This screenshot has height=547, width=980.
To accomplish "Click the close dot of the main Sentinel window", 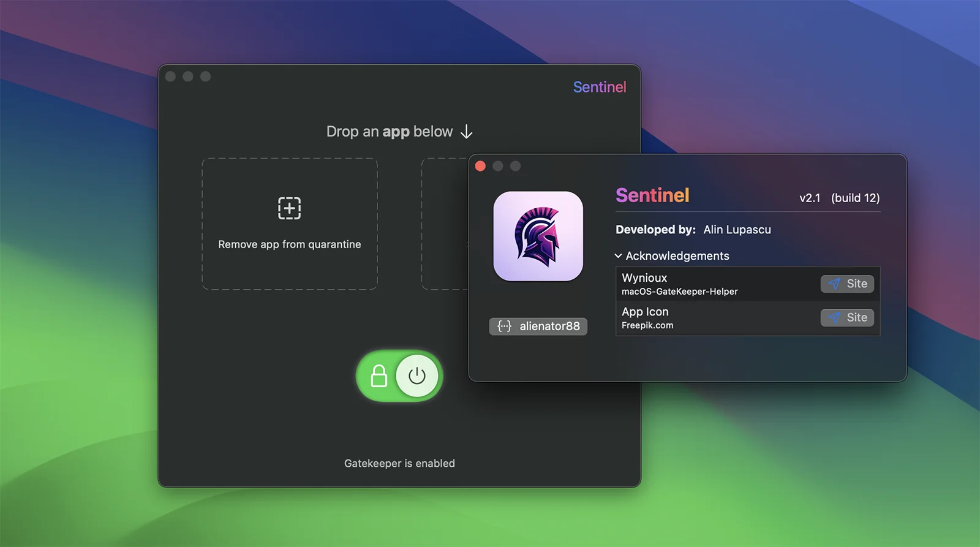I will [171, 77].
